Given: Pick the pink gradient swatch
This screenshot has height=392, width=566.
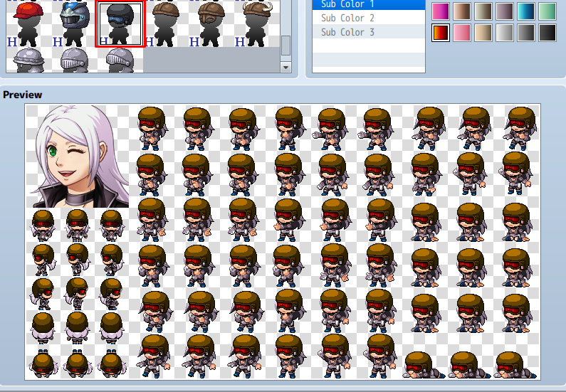Looking at the screenshot, I should (x=462, y=33).
